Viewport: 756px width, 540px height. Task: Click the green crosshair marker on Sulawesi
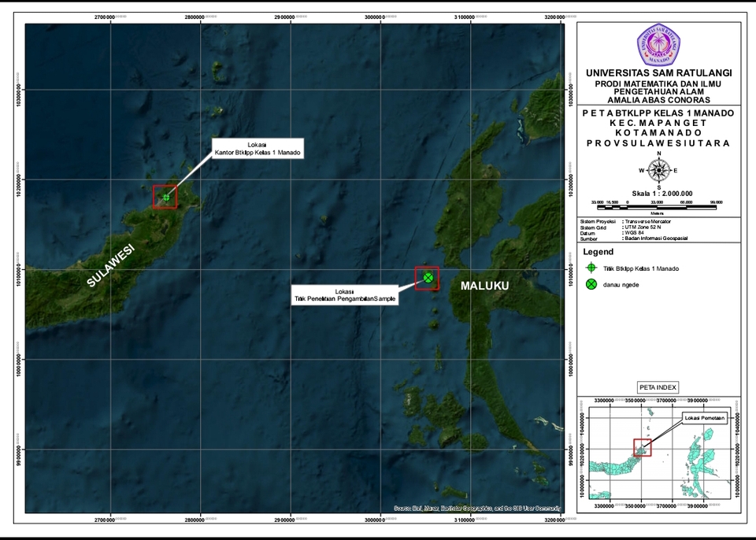166,198
